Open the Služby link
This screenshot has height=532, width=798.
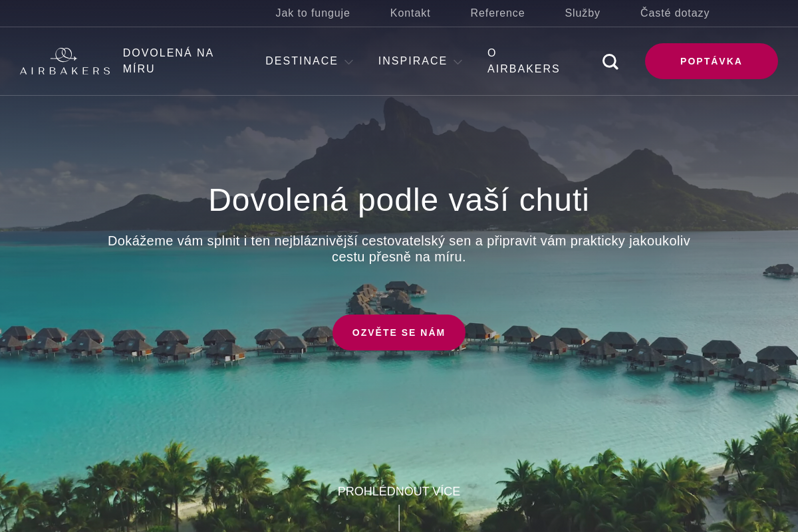click(583, 13)
